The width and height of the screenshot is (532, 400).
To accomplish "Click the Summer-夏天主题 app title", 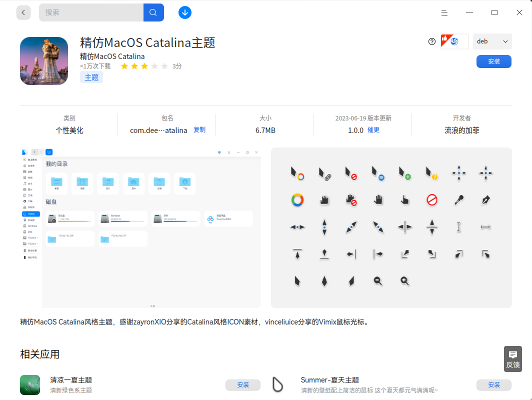I will [x=330, y=380].
